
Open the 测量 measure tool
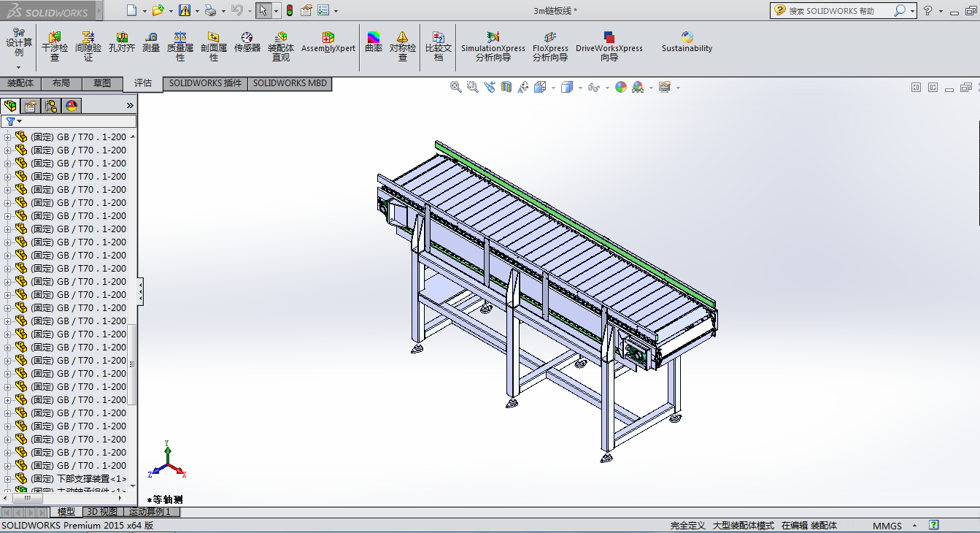coord(151,43)
